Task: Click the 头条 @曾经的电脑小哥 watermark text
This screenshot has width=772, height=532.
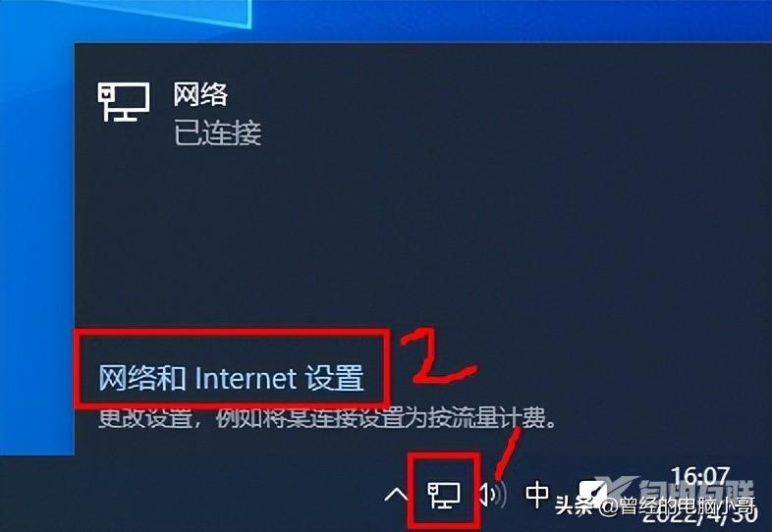Action: pyautogui.click(x=655, y=505)
